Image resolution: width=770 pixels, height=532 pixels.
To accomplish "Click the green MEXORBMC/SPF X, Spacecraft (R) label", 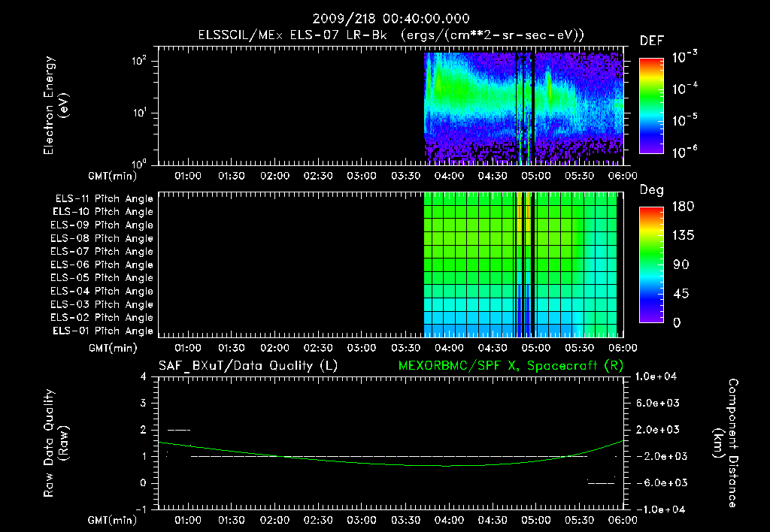I will click(x=511, y=366).
